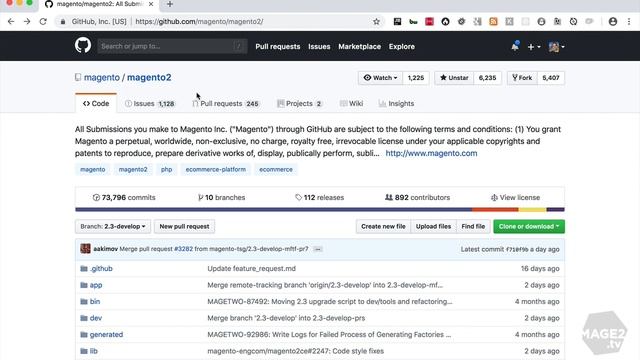Open Watch dropdown for repository
The image size is (640, 360).
tap(380, 78)
